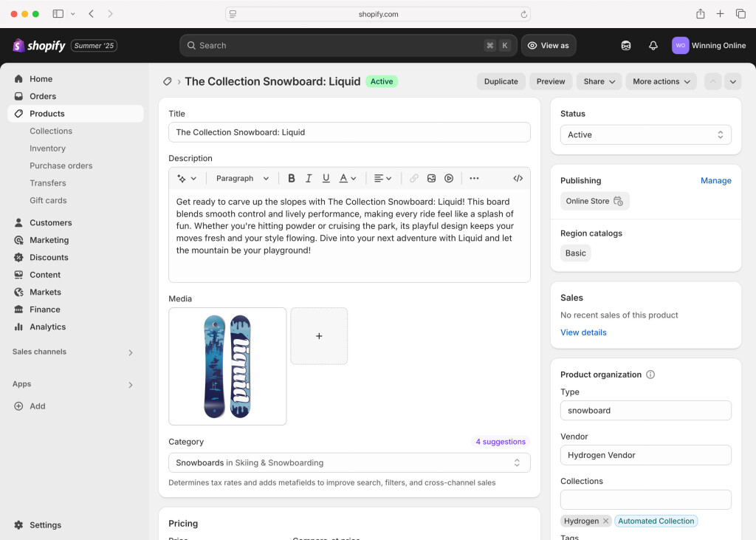Toggle bold formatting in description
756x540 pixels.
tap(291, 179)
